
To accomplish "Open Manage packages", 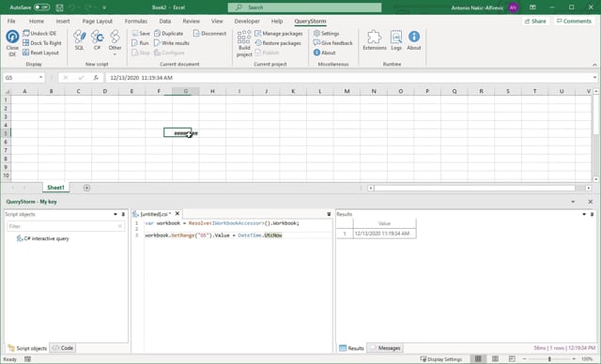I will (x=279, y=33).
